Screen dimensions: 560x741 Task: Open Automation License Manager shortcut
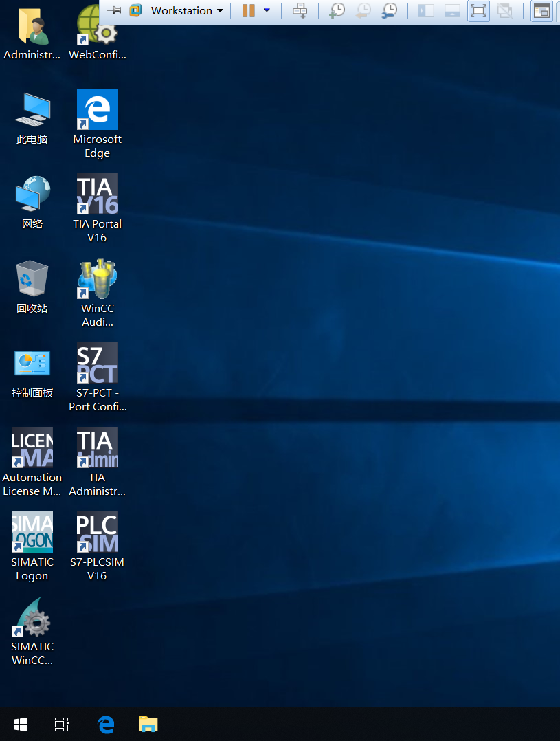[32, 448]
